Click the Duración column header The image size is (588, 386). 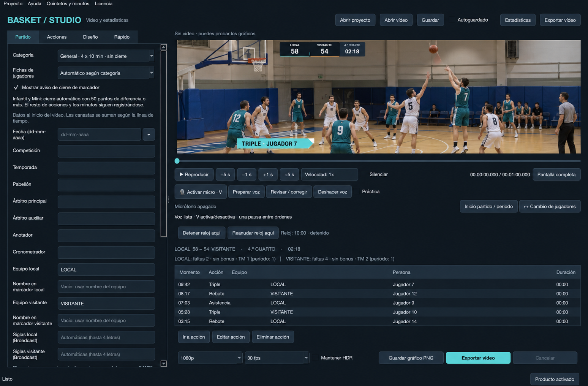566,272
